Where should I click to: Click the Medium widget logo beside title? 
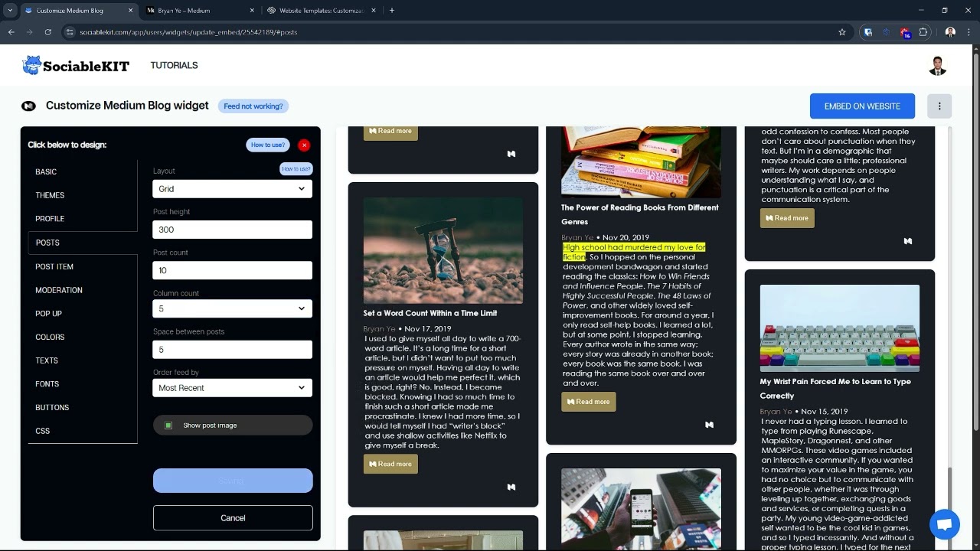click(28, 106)
